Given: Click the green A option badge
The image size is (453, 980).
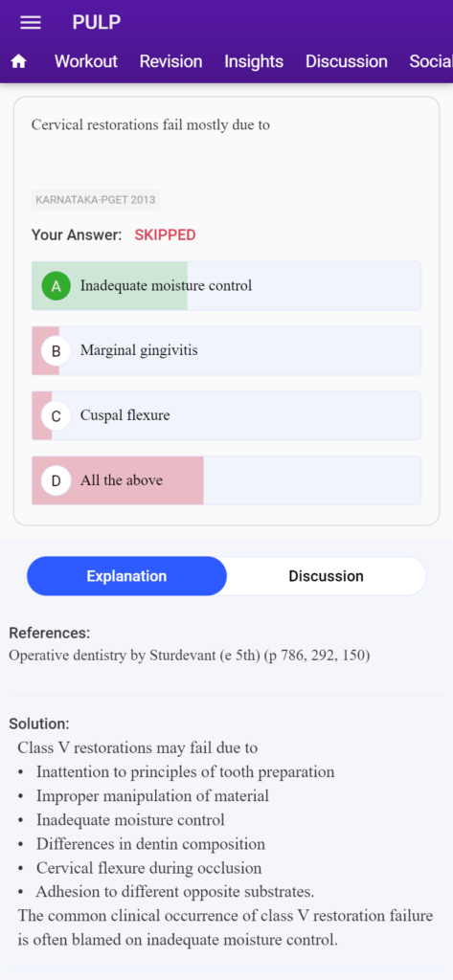Looking at the screenshot, I should pyautogui.click(x=57, y=286).
